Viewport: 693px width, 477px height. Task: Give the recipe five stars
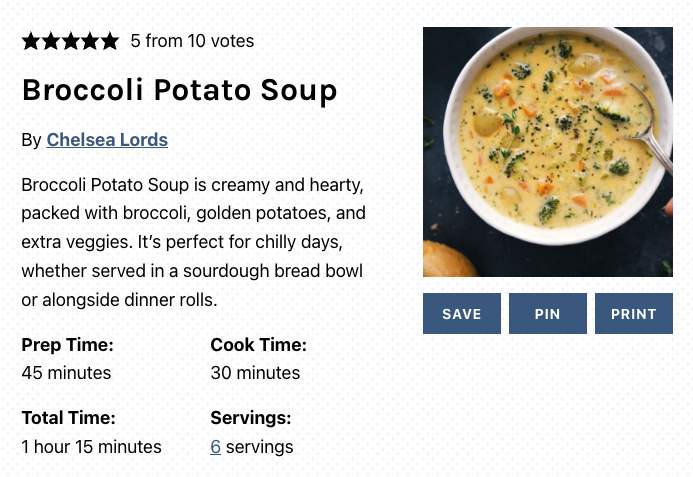tap(109, 41)
